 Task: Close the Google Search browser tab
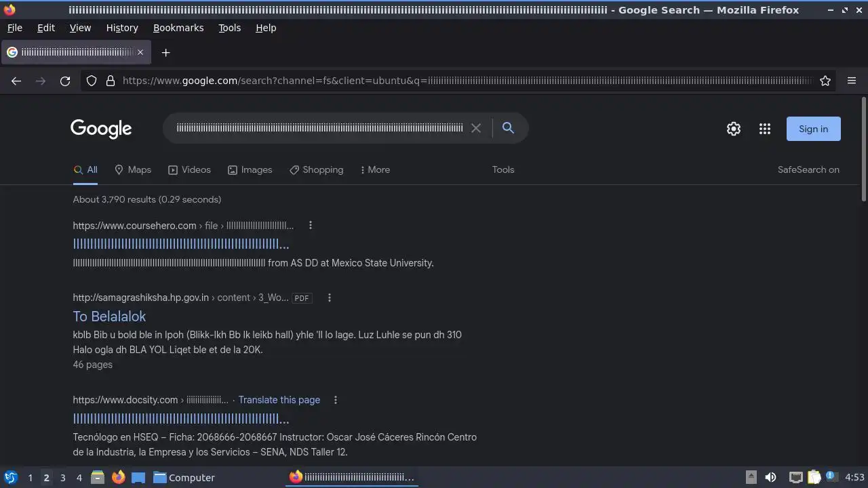point(140,52)
